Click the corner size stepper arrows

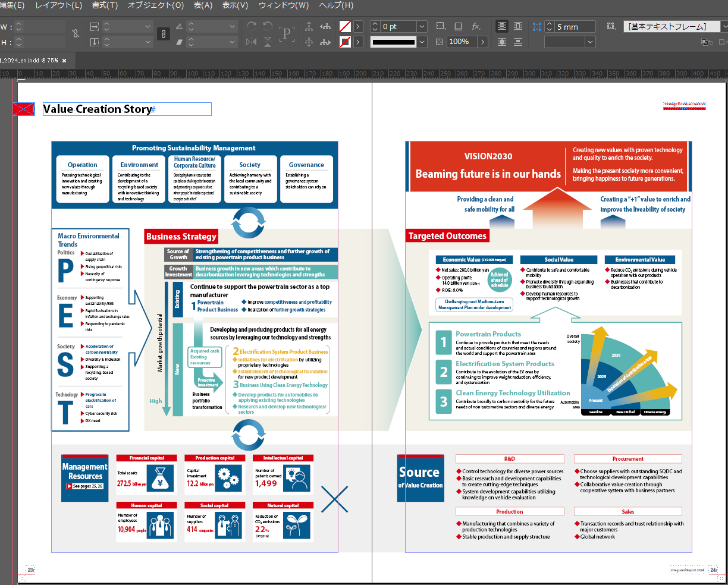[x=549, y=27]
